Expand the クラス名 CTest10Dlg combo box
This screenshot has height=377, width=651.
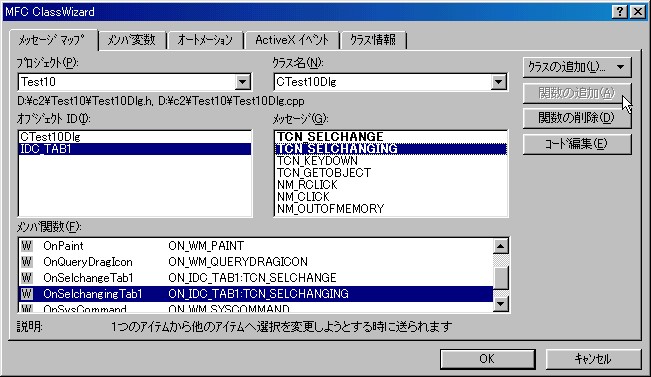[498, 82]
